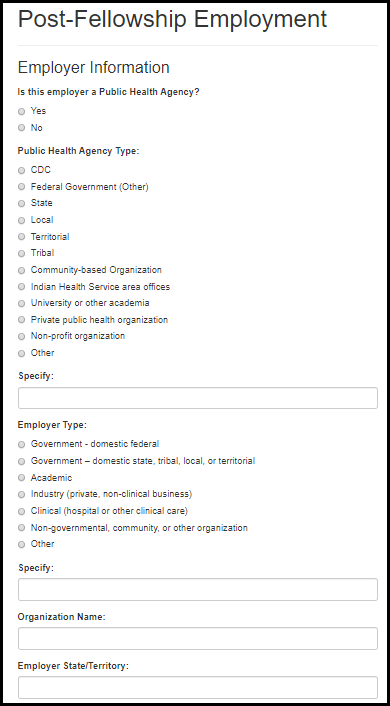Select Academic employer type
Screen dimensions: 390x706
[21, 478]
